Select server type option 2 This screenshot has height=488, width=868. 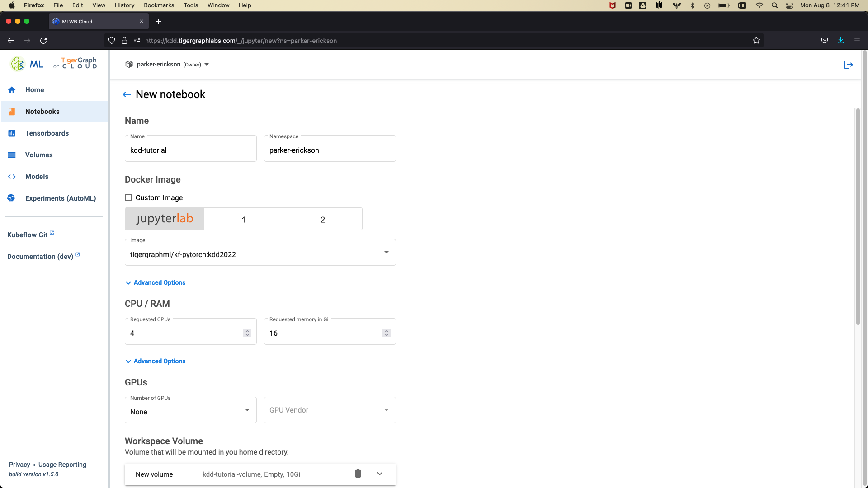[322, 219]
